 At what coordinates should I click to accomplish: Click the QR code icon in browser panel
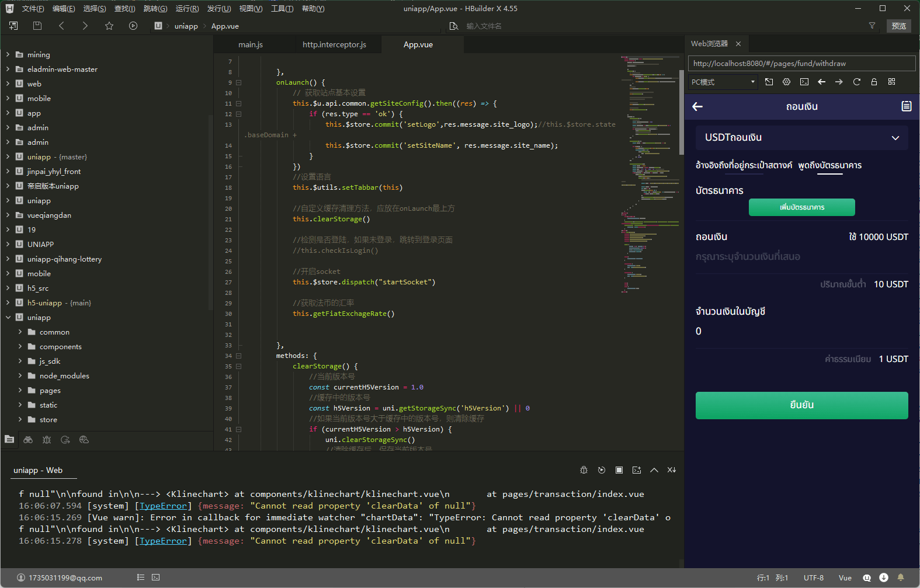(891, 82)
